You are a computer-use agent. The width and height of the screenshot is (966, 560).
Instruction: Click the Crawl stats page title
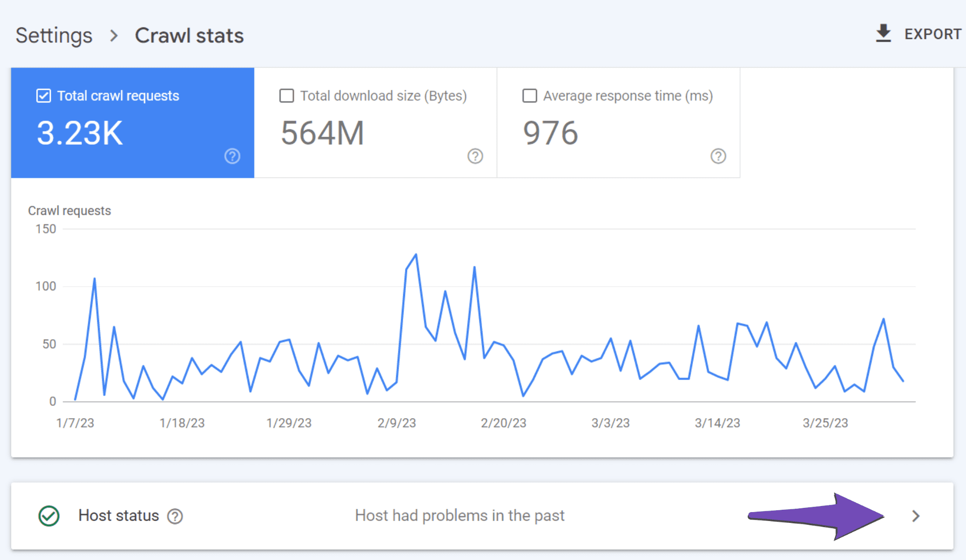[x=189, y=36]
